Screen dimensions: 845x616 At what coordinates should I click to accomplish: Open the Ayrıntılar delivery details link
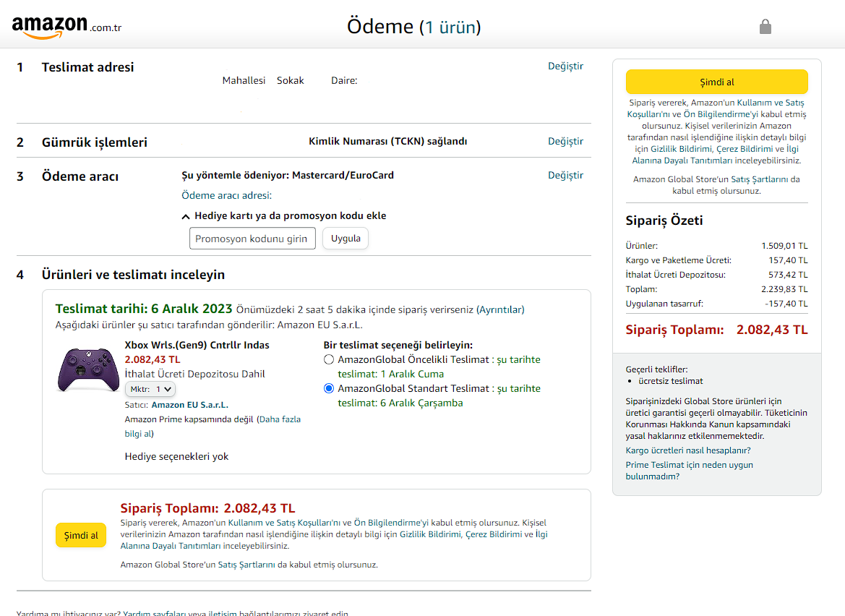coord(500,309)
